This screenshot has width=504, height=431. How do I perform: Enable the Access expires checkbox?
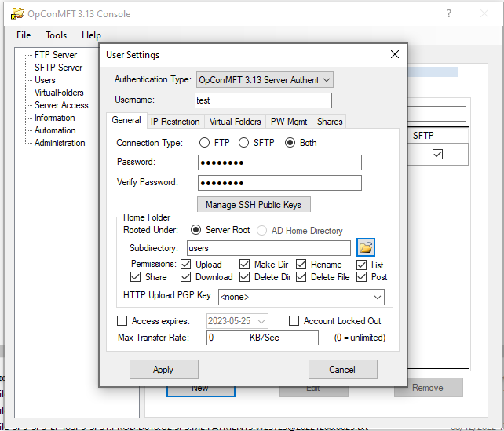pyautogui.click(x=122, y=321)
